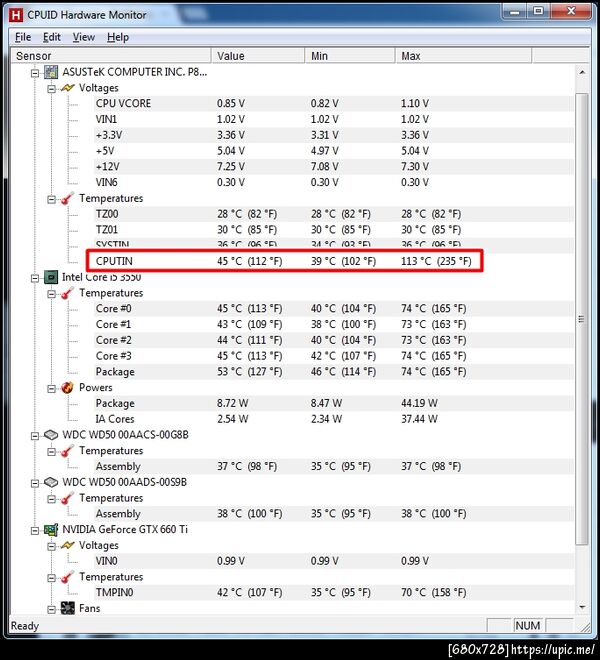Collapse the Intel Core i5 node
Viewport: 600px width, 660px height.
tap(35, 278)
